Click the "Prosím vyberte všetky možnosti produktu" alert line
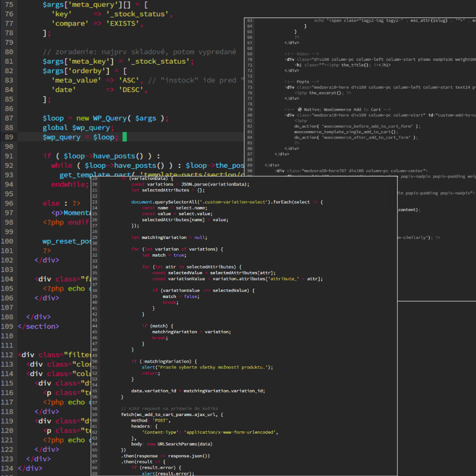The height and width of the screenshot is (476, 476). click(x=207, y=367)
